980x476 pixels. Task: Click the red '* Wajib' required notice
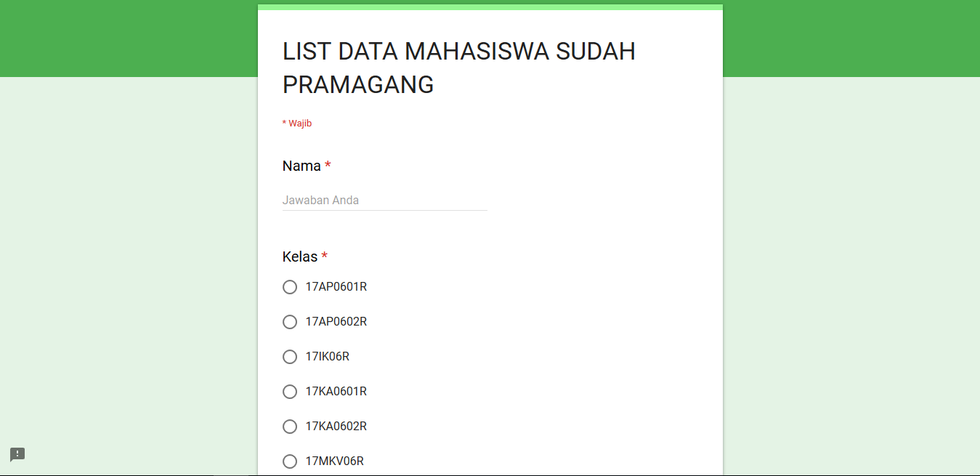297,124
